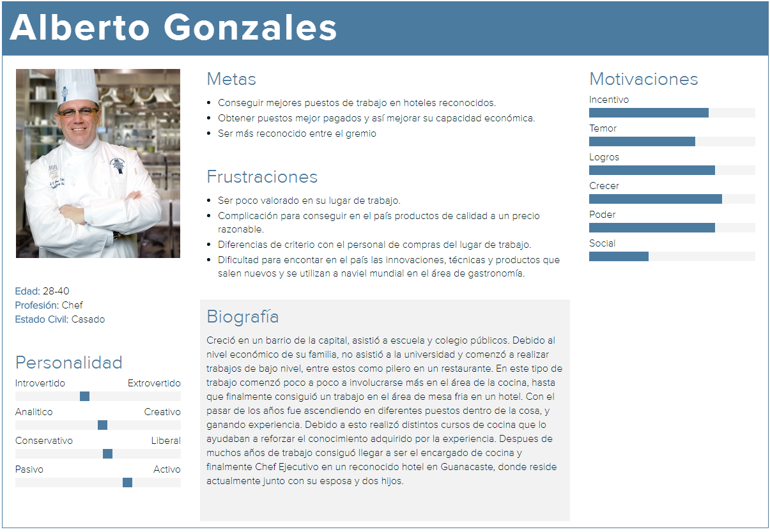The image size is (770, 532).
Task: Click the Estado Civil: Casado line
Action: (60, 319)
